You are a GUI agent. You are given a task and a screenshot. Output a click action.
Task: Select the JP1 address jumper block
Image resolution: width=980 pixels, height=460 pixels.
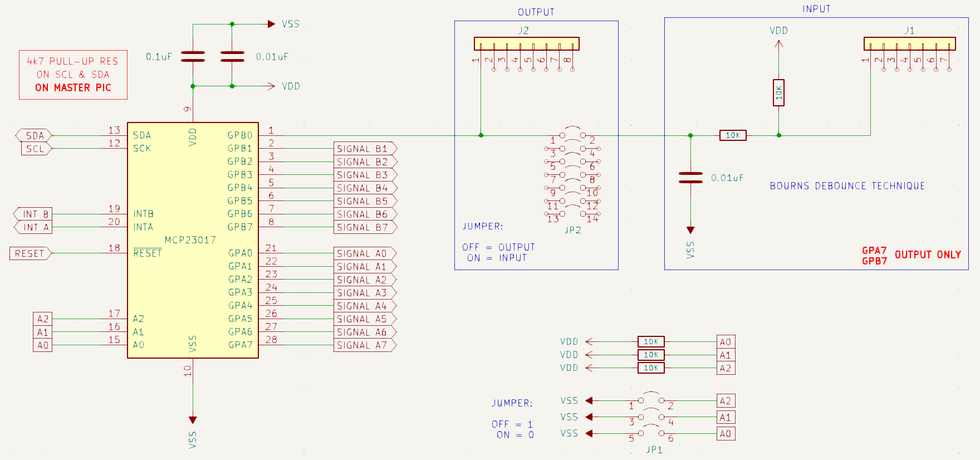(x=650, y=417)
